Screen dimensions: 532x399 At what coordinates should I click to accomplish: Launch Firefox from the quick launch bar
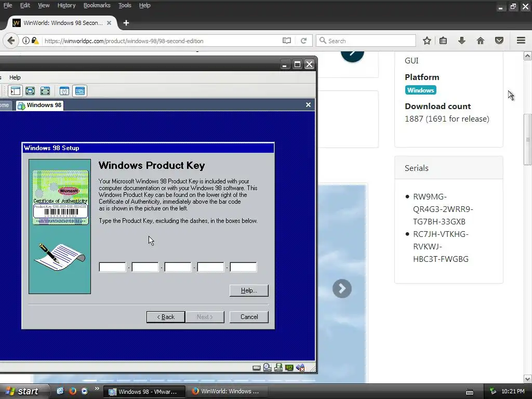[73, 391]
